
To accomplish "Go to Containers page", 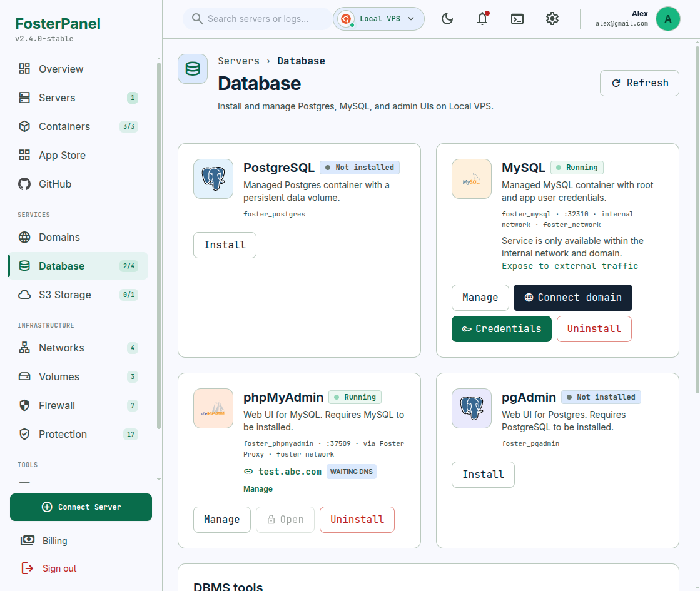I will click(78, 126).
